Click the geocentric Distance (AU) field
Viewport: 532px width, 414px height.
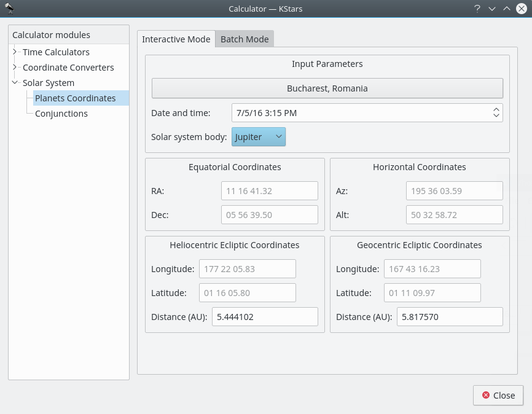(x=450, y=317)
